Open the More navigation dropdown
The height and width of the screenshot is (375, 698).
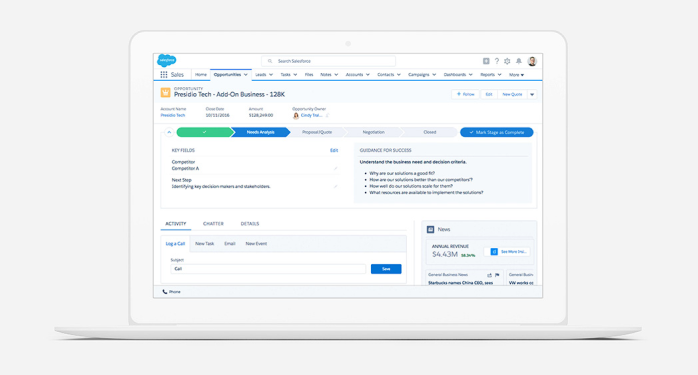pos(517,75)
